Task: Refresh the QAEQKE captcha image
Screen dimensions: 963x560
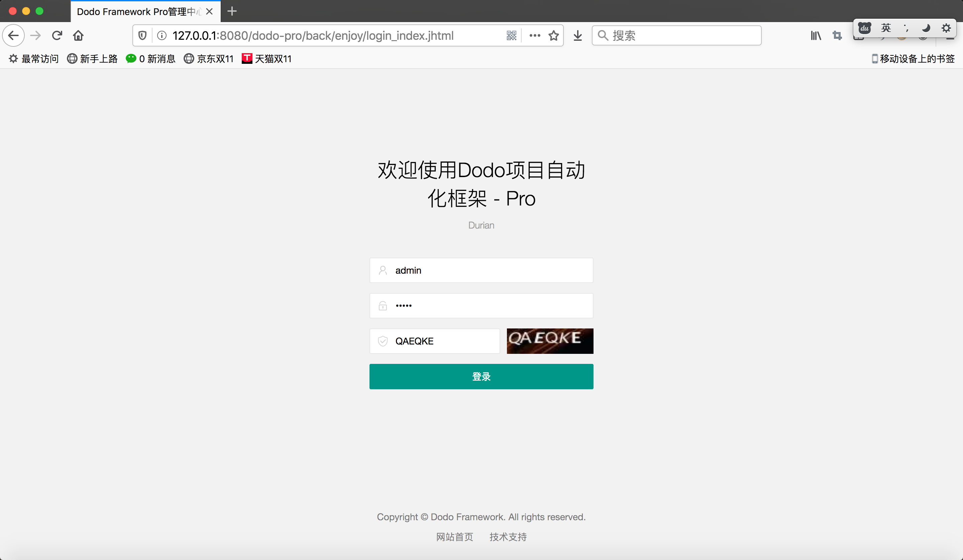Action: coord(550,341)
